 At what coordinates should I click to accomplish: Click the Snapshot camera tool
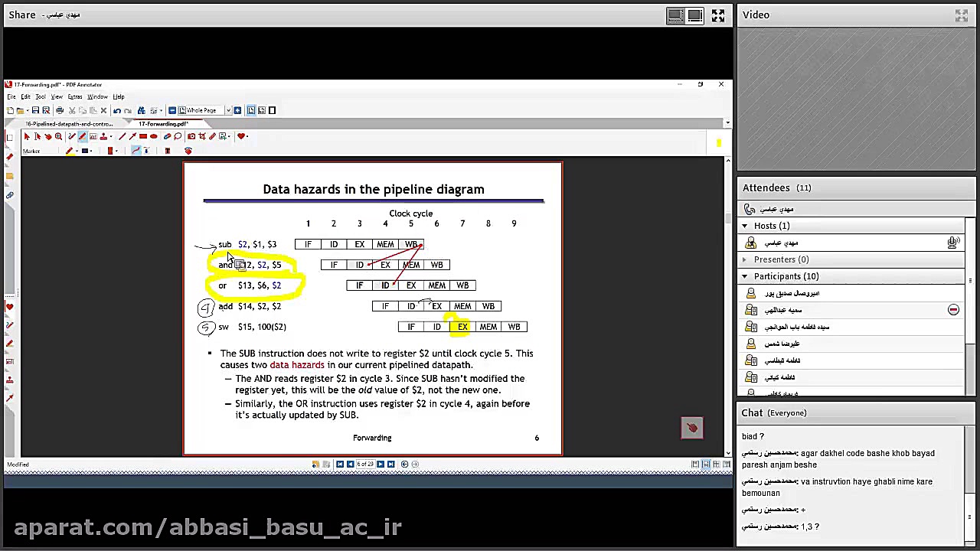[x=191, y=136]
